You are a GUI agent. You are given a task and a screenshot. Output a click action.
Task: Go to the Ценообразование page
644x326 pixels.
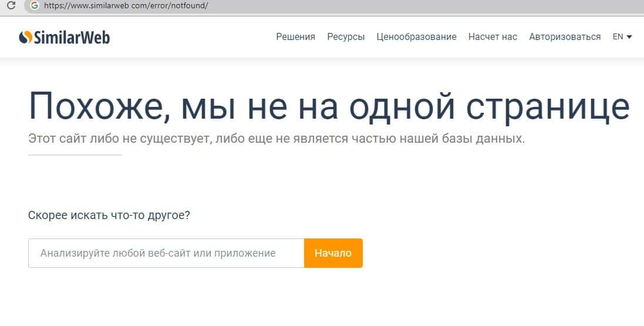416,36
